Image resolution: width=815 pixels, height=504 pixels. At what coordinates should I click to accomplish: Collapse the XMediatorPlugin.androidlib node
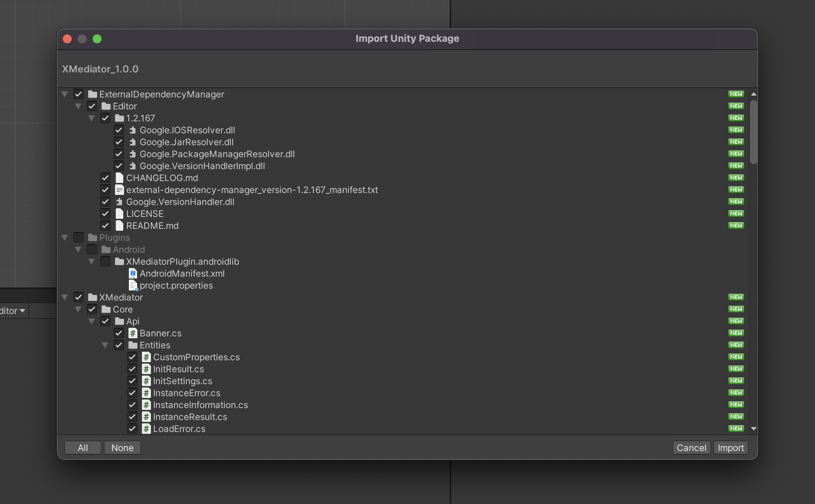92,262
